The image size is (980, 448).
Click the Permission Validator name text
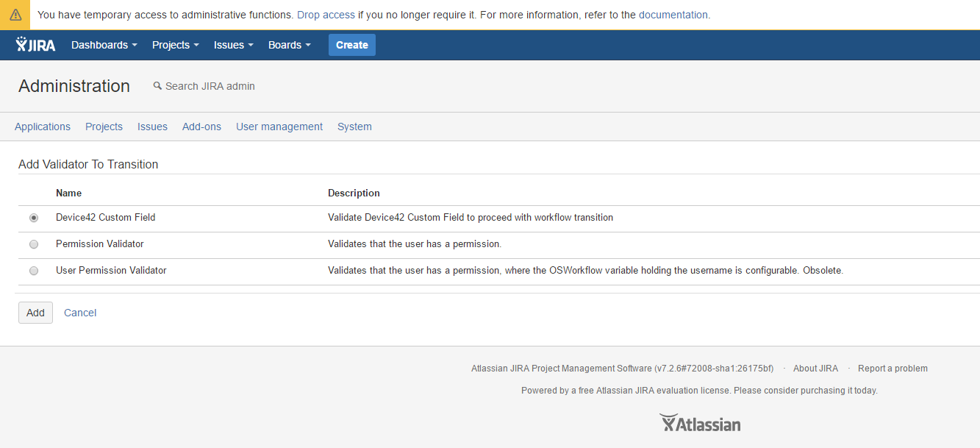coord(100,244)
